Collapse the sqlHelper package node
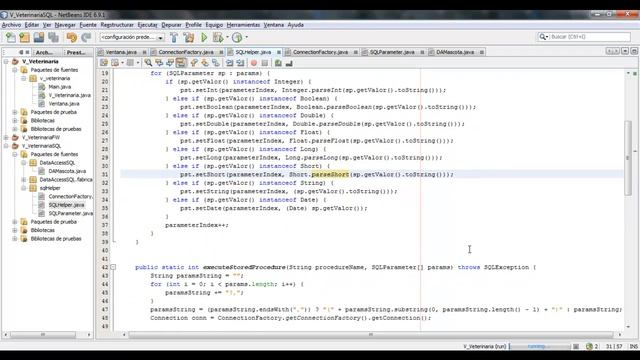This screenshot has width=640, height=360. [x=24, y=188]
